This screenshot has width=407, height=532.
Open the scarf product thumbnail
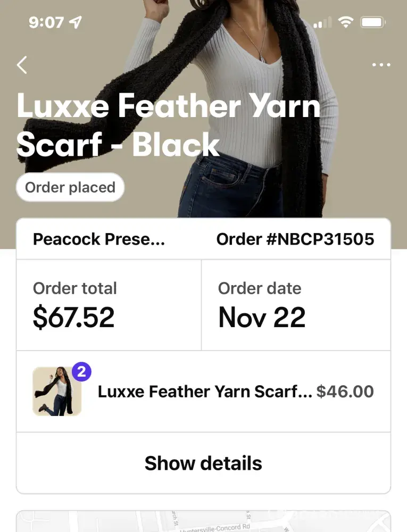click(x=56, y=392)
